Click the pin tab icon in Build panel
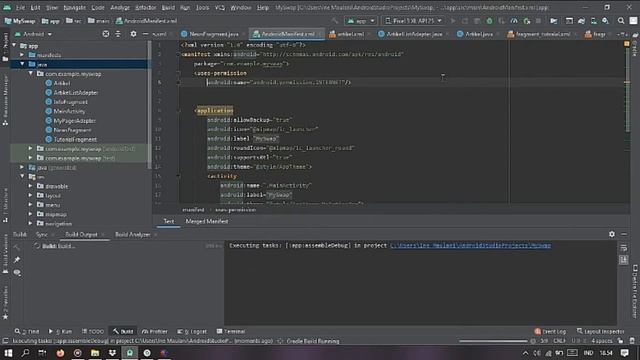Viewport: 640px width, 360px height. (x=17, y=260)
